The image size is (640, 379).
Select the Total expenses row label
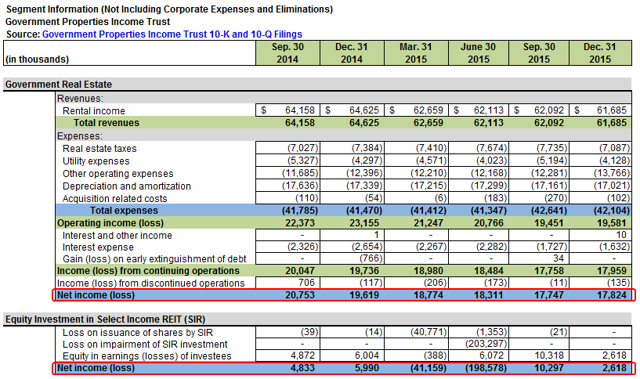coord(124,211)
